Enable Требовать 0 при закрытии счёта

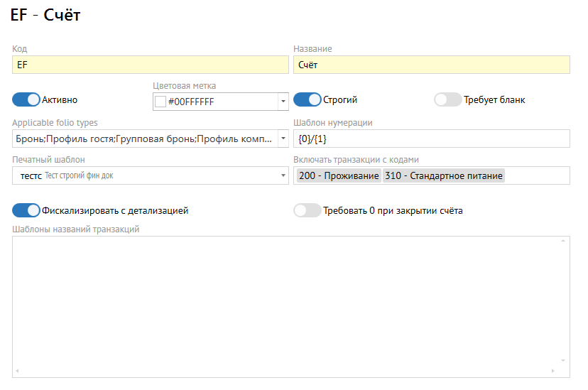(307, 210)
